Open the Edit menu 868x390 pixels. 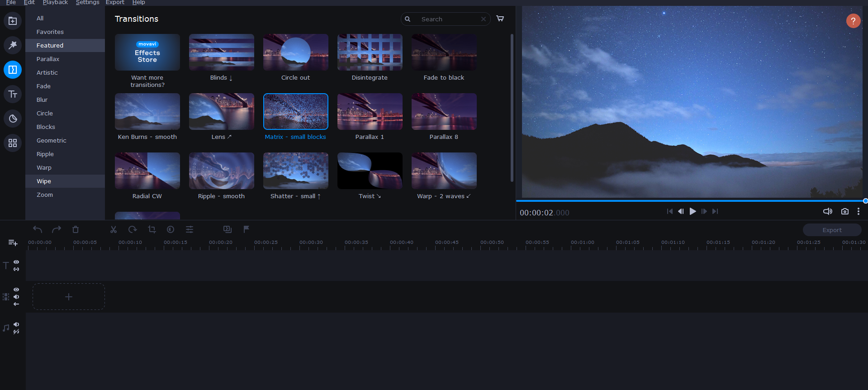pos(29,2)
